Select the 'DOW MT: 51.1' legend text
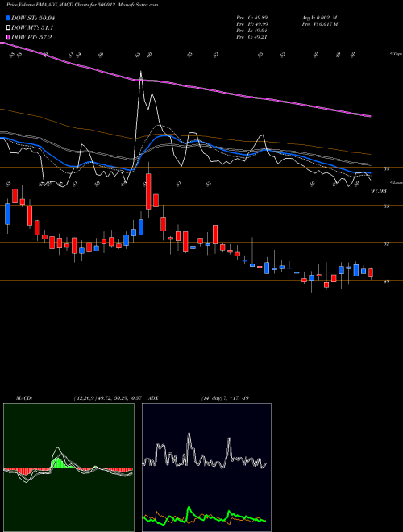This screenshot has height=532, width=403. [32, 28]
